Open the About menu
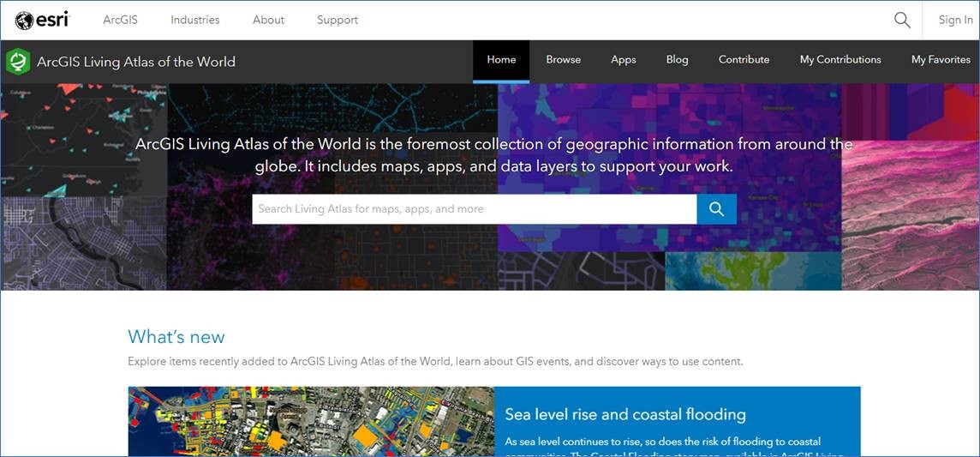This screenshot has height=457, width=980. coord(269,20)
